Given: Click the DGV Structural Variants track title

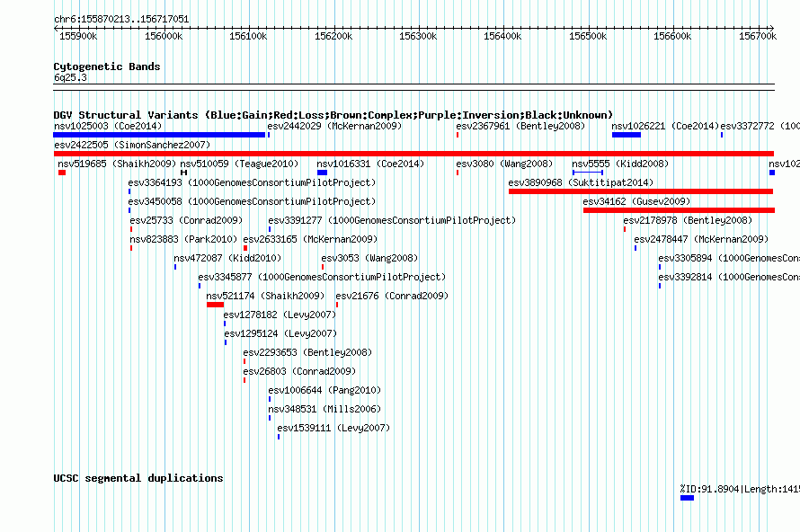Looking at the screenshot, I should click(x=333, y=115).
